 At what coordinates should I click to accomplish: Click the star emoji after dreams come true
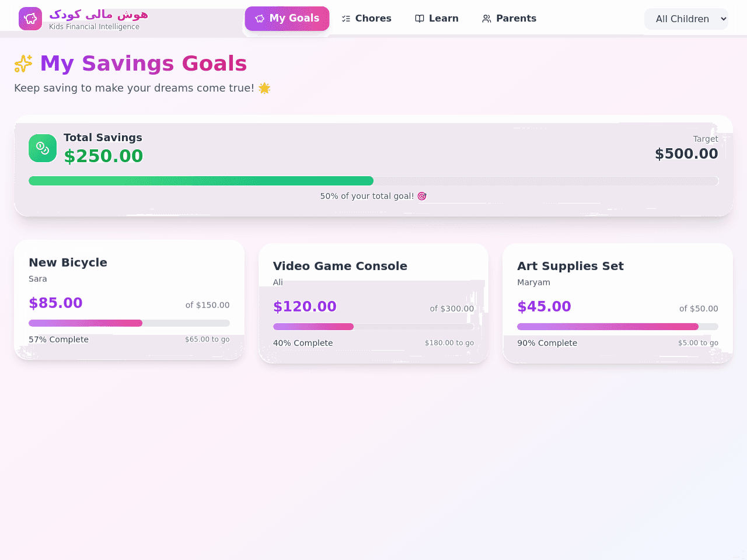tap(264, 88)
